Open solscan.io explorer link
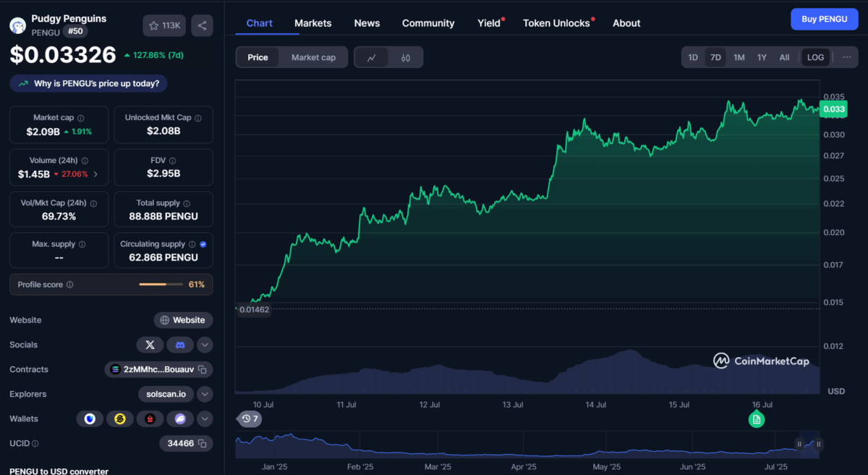 (x=166, y=394)
